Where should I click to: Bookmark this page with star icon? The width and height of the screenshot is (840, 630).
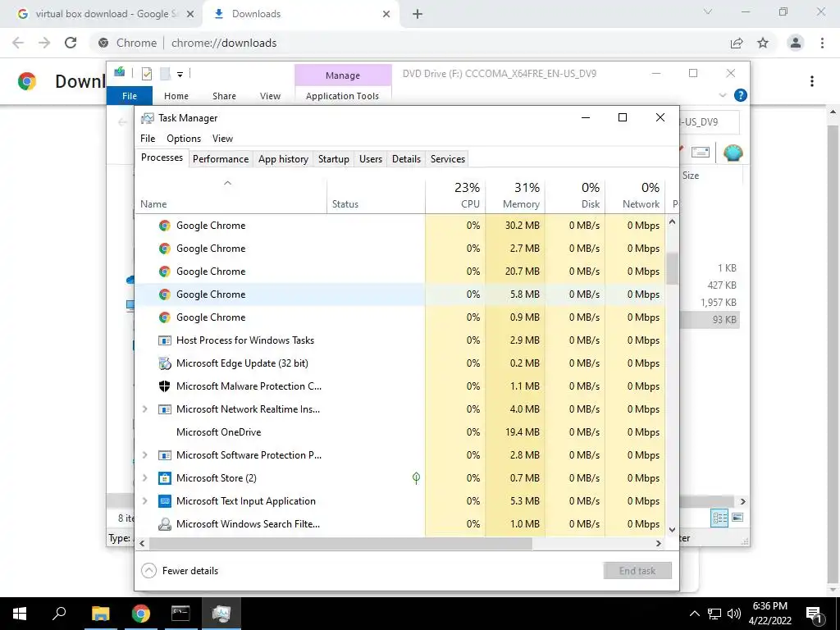pos(763,43)
